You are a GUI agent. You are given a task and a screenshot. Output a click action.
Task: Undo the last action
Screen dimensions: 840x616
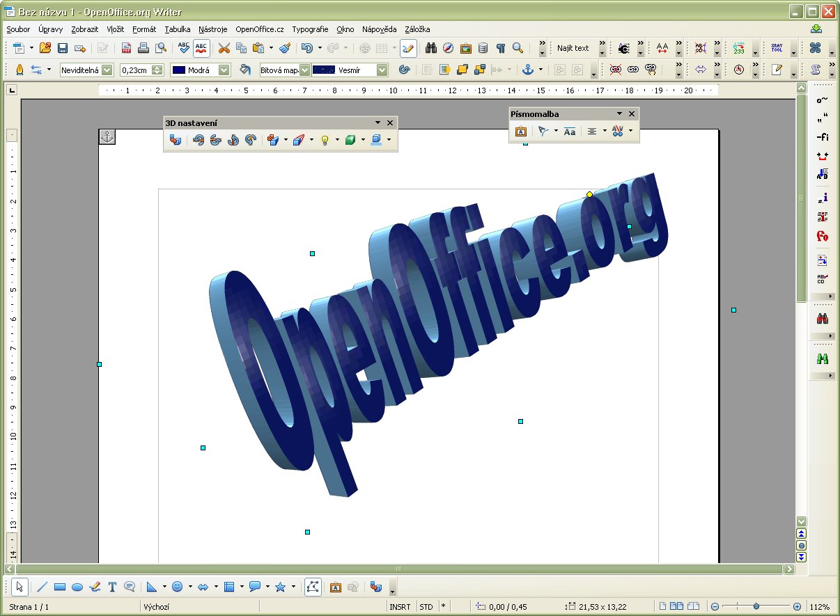[306, 48]
